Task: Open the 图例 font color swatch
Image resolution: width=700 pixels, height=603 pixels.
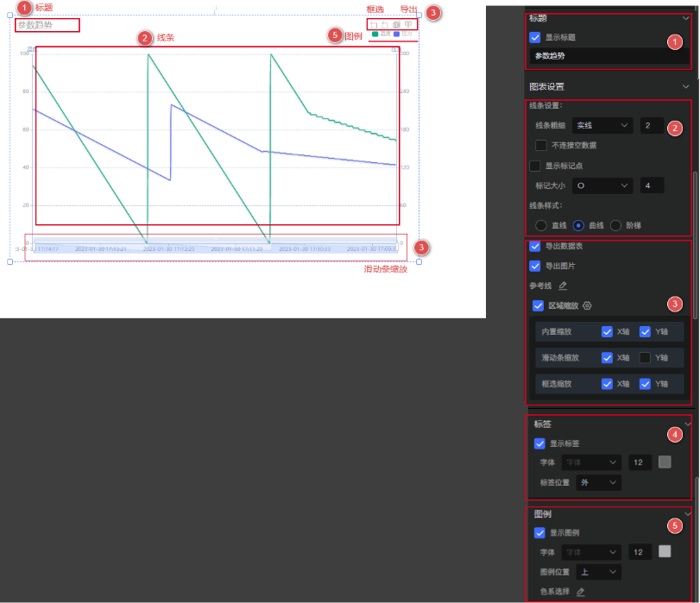Action: [x=665, y=551]
